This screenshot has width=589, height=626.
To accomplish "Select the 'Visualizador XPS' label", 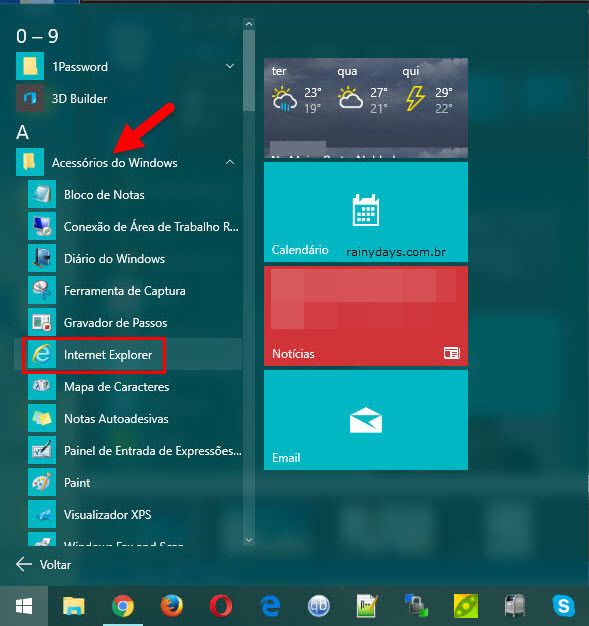I will (107, 514).
